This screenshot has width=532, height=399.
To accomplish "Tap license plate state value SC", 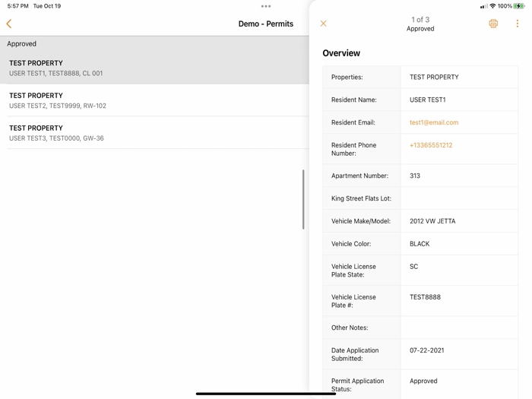I will (x=413, y=267).
